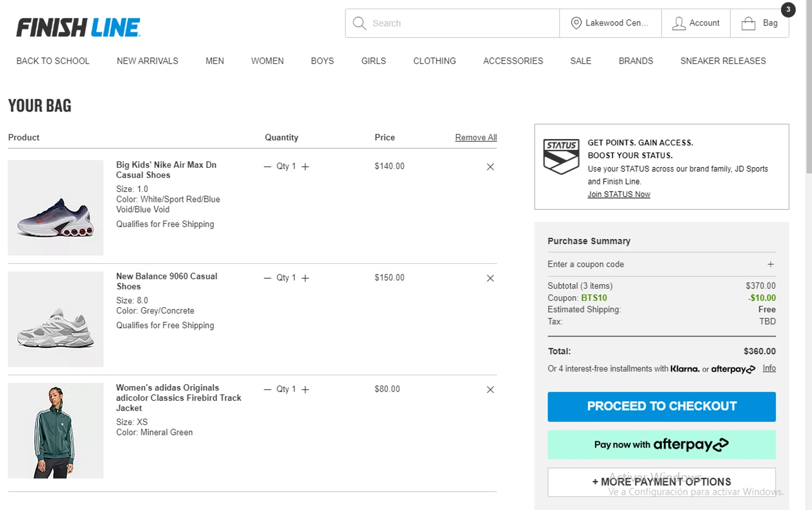This screenshot has width=812, height=510.
Task: Click the search magnifier icon
Action: pos(359,23)
